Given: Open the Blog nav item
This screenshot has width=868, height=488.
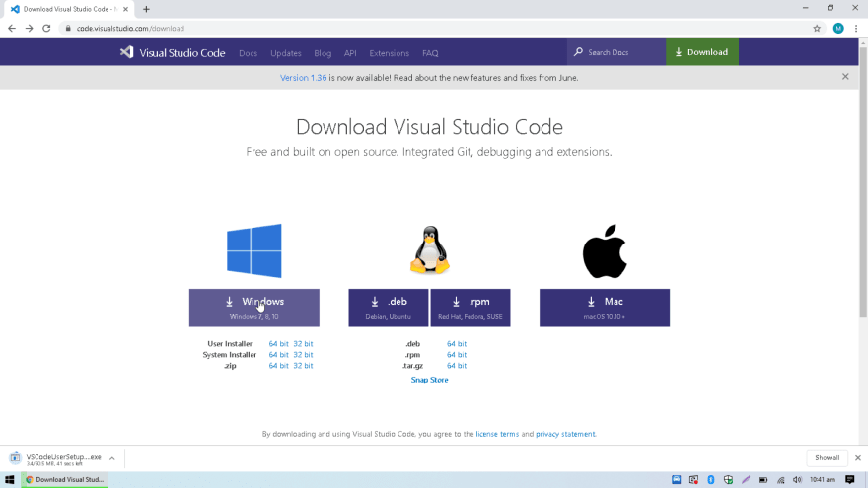Looking at the screenshot, I should click(x=323, y=53).
